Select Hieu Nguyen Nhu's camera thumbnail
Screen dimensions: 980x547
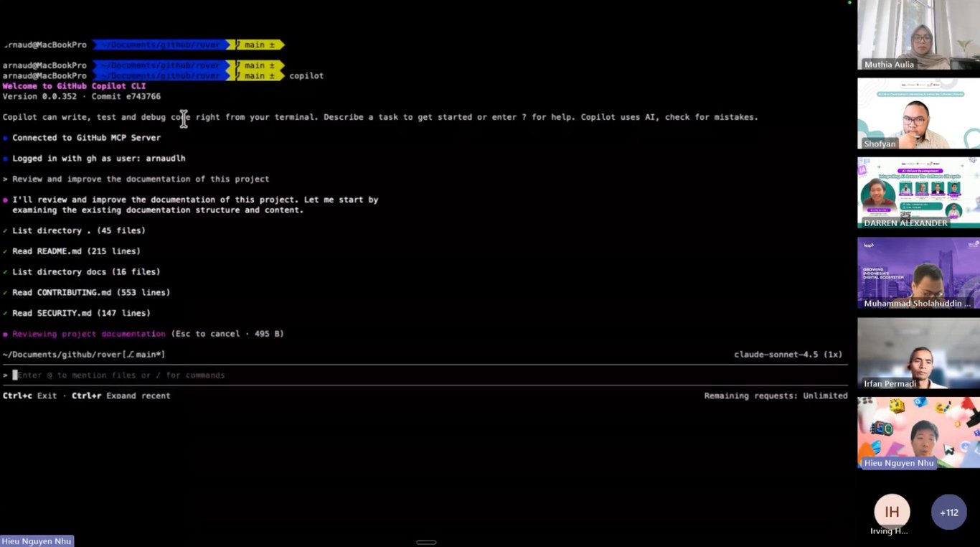click(x=918, y=434)
